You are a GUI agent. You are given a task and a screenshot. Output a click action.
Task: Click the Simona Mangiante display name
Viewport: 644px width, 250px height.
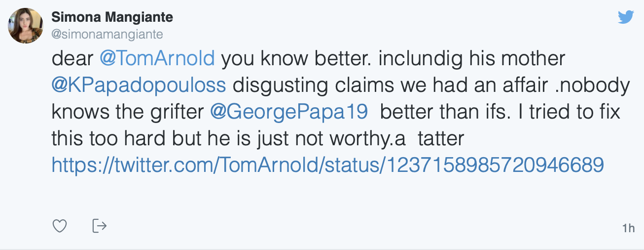pos(112,18)
